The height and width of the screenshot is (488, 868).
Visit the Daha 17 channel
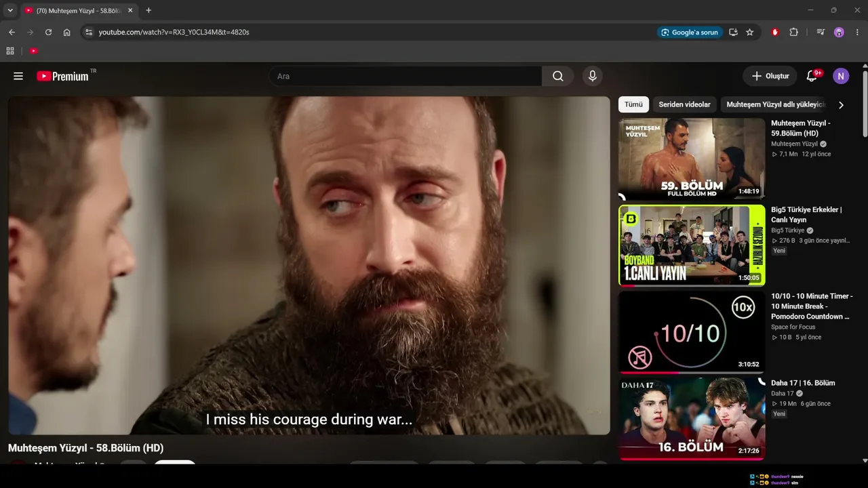click(783, 394)
